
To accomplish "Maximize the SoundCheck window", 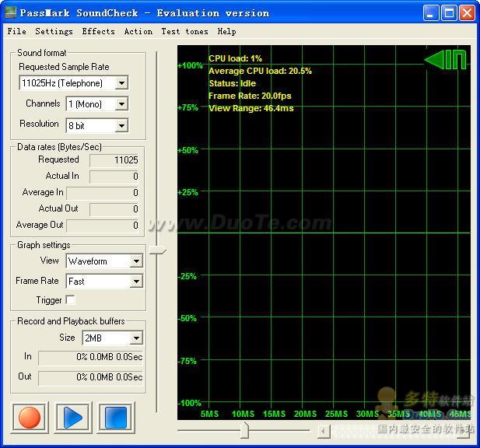I will [x=449, y=13].
